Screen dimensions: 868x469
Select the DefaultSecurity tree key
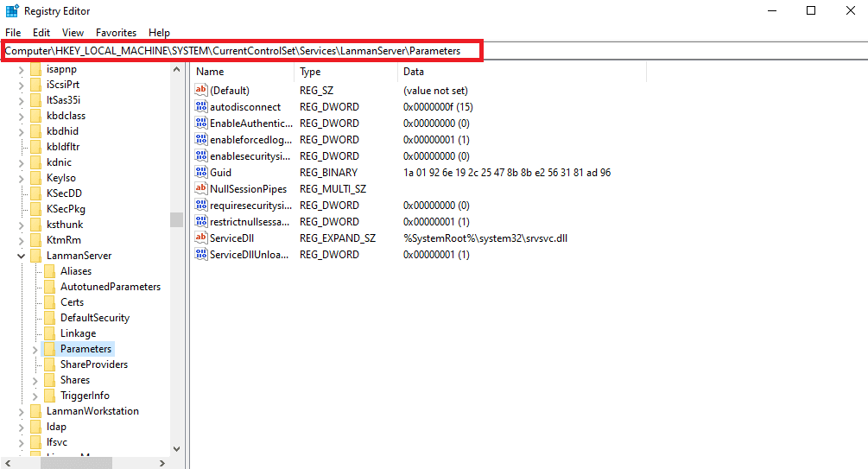click(95, 318)
